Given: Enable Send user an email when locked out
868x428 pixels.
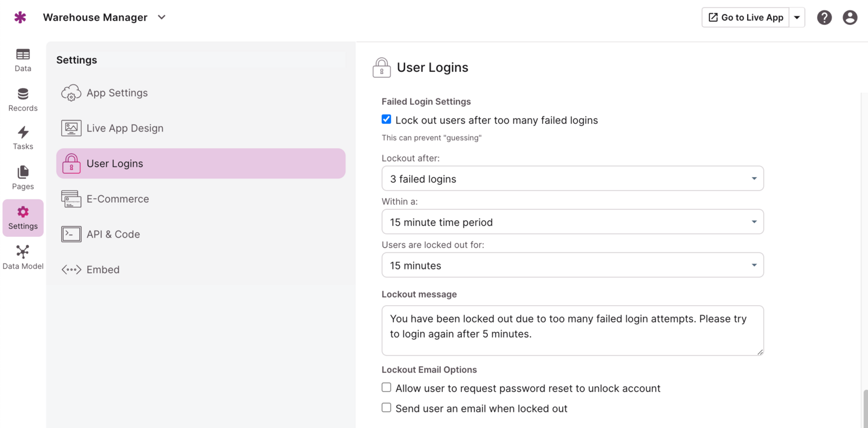Looking at the screenshot, I should (387, 408).
